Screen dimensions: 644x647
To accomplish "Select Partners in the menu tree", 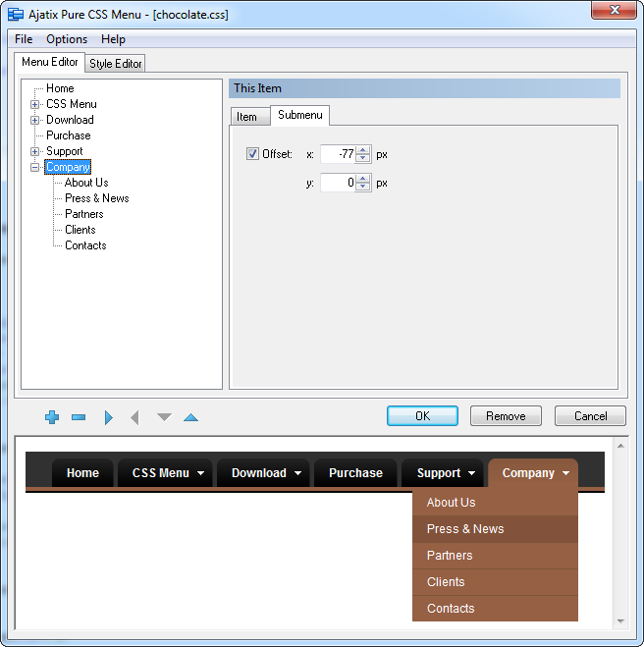I will pyautogui.click(x=84, y=214).
